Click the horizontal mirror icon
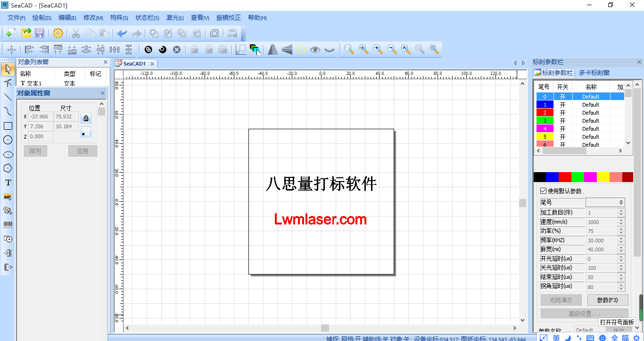Screen dimensions: 644x341 click(x=273, y=49)
